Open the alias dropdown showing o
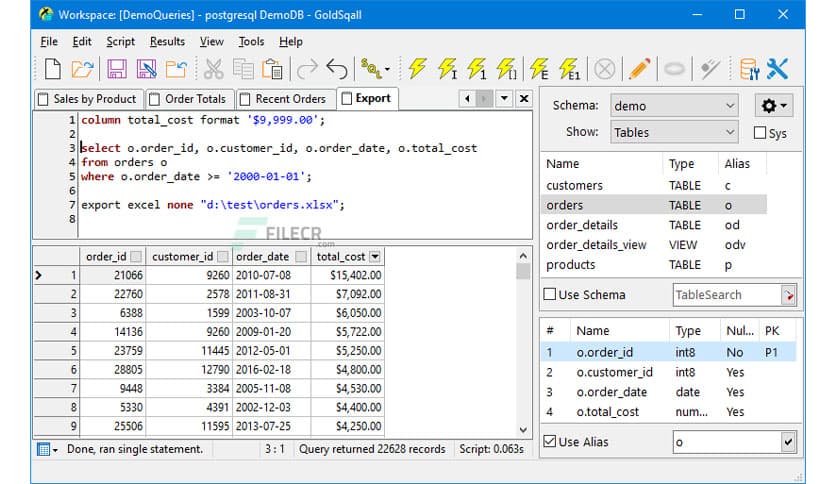836x484 pixels. click(x=734, y=442)
